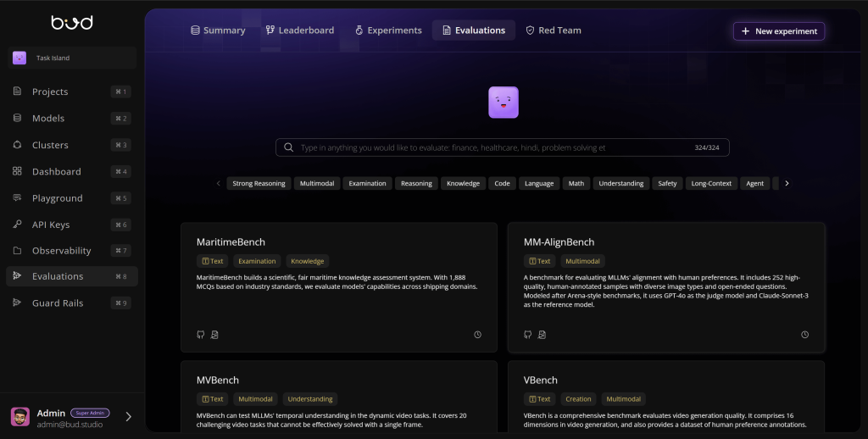The height and width of the screenshot is (439, 868).
Task: Go to Observability in the sidebar
Action: (x=61, y=251)
